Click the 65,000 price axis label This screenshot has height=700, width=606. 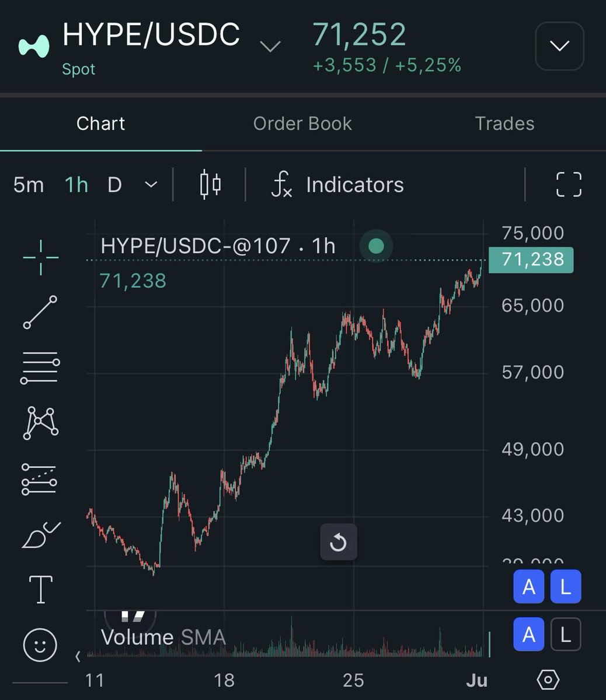pyautogui.click(x=532, y=305)
